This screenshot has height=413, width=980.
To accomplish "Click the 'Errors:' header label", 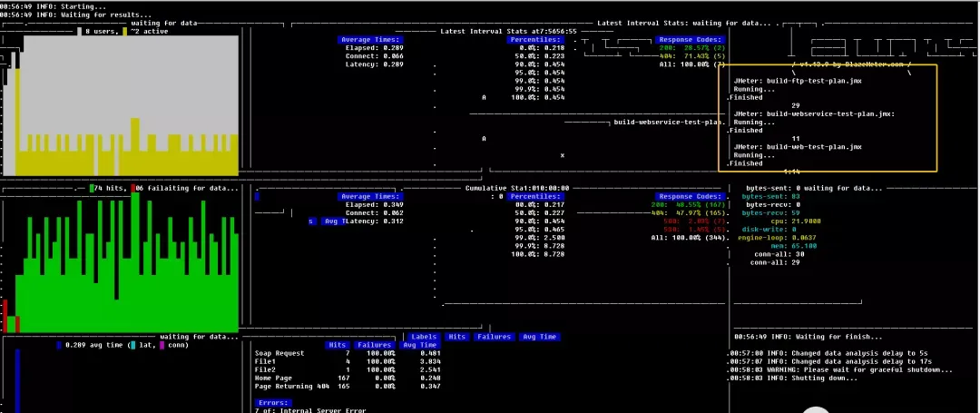I will pos(273,402).
